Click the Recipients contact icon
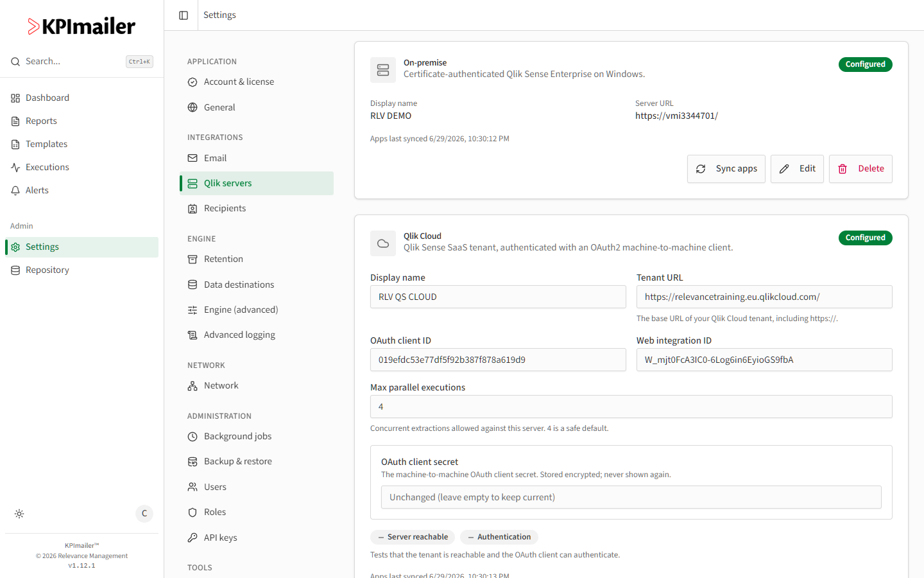Screen dimensions: 924x578 [193, 209]
